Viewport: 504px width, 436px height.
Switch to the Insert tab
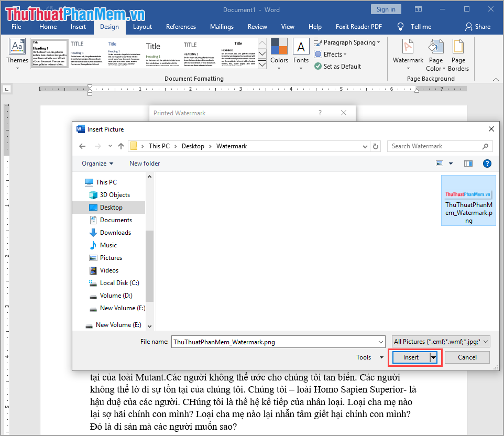click(79, 26)
